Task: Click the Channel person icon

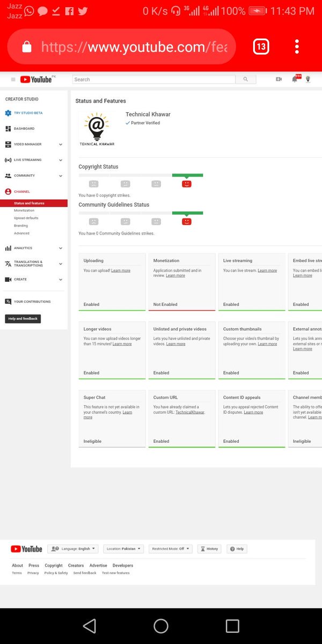Action: pyautogui.click(x=8, y=192)
